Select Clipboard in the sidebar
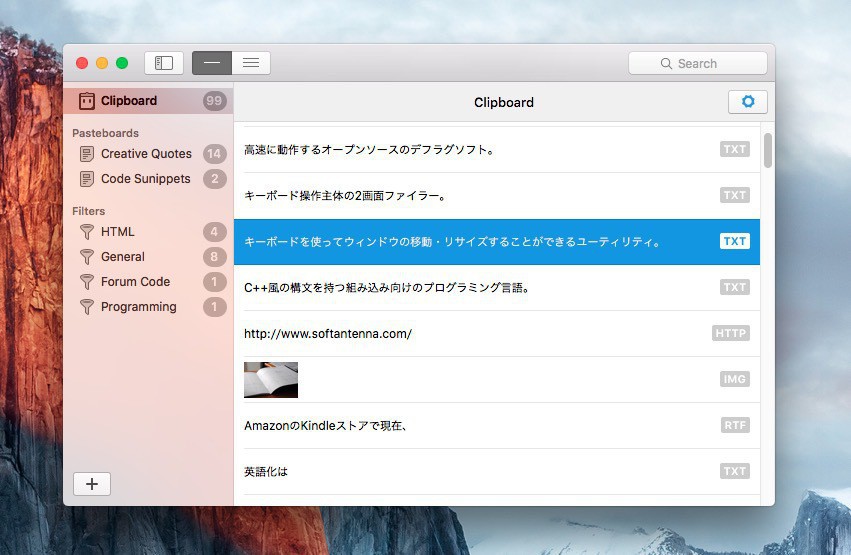 (x=148, y=101)
